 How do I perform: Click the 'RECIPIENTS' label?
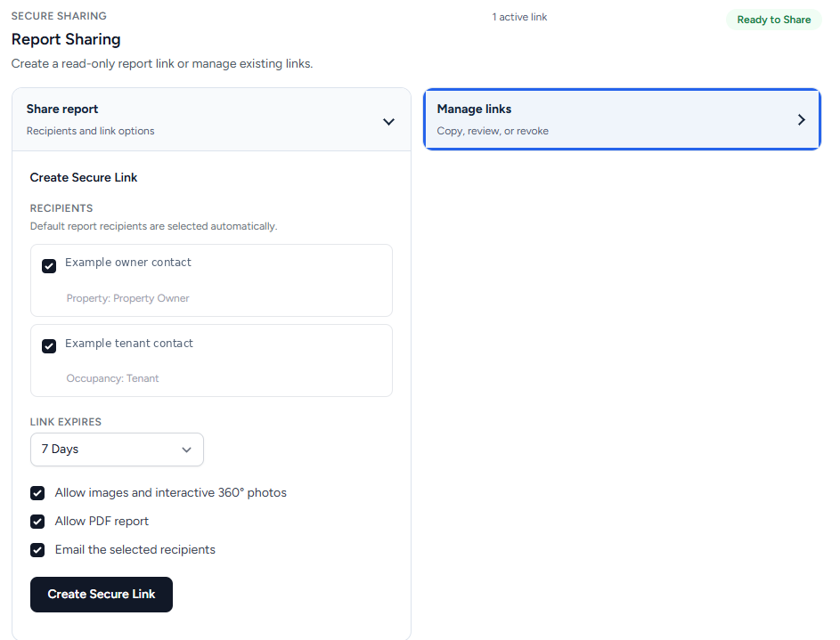coord(61,208)
